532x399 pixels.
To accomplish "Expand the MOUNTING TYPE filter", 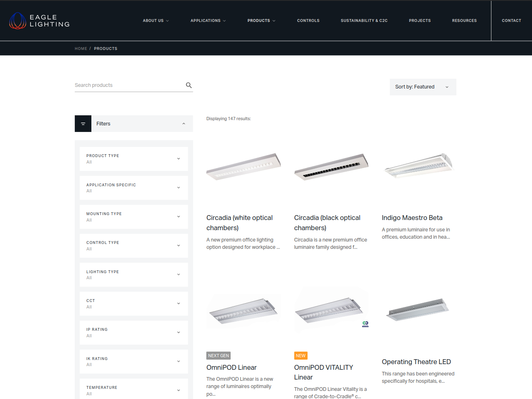I will tap(133, 216).
